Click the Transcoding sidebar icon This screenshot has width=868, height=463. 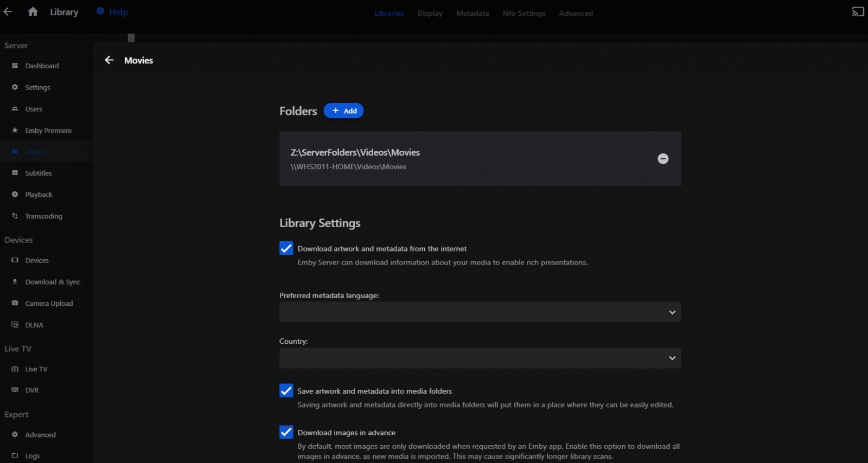(x=15, y=216)
